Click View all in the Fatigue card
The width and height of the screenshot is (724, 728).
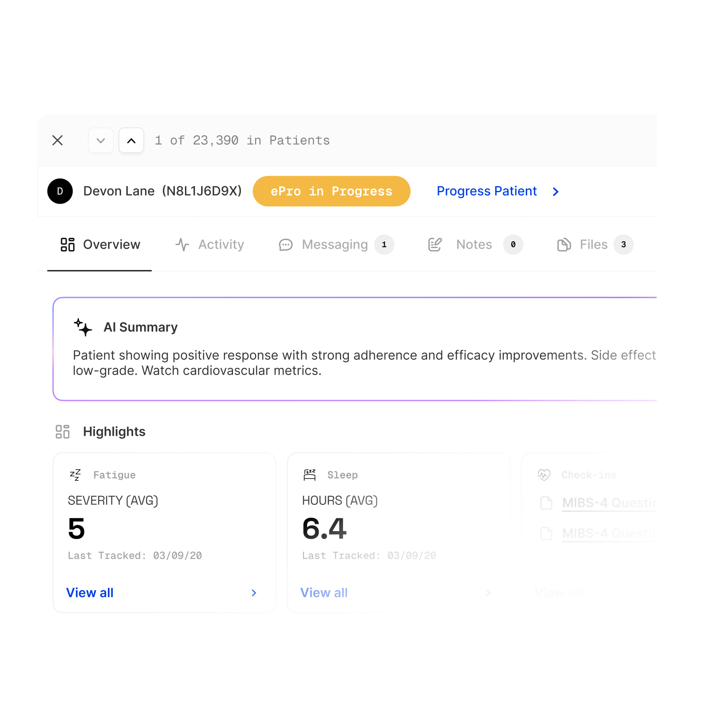click(90, 593)
